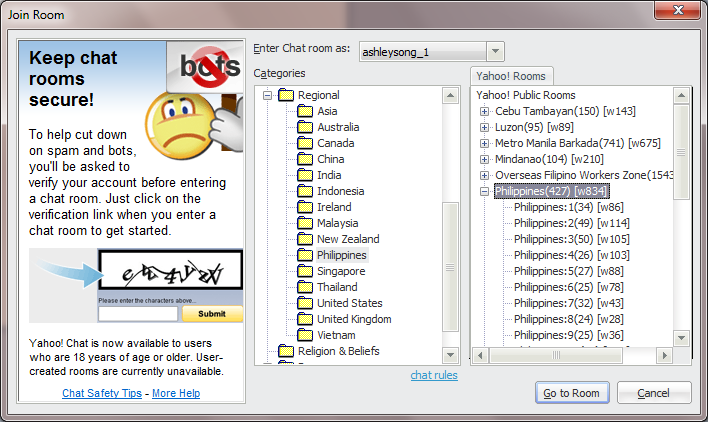Select the Yahoo! Rooms tab
Image resolution: width=708 pixels, height=422 pixels.
[x=511, y=76]
